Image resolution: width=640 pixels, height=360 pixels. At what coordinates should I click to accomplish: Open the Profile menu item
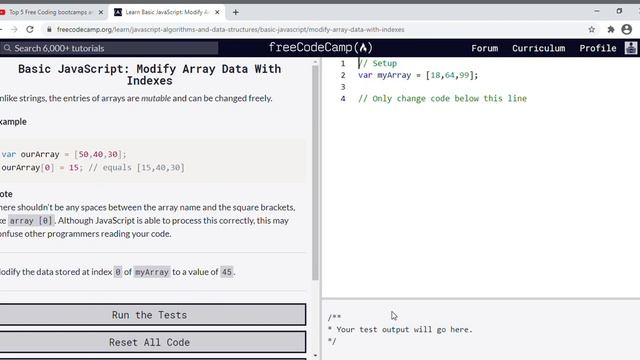point(598,48)
